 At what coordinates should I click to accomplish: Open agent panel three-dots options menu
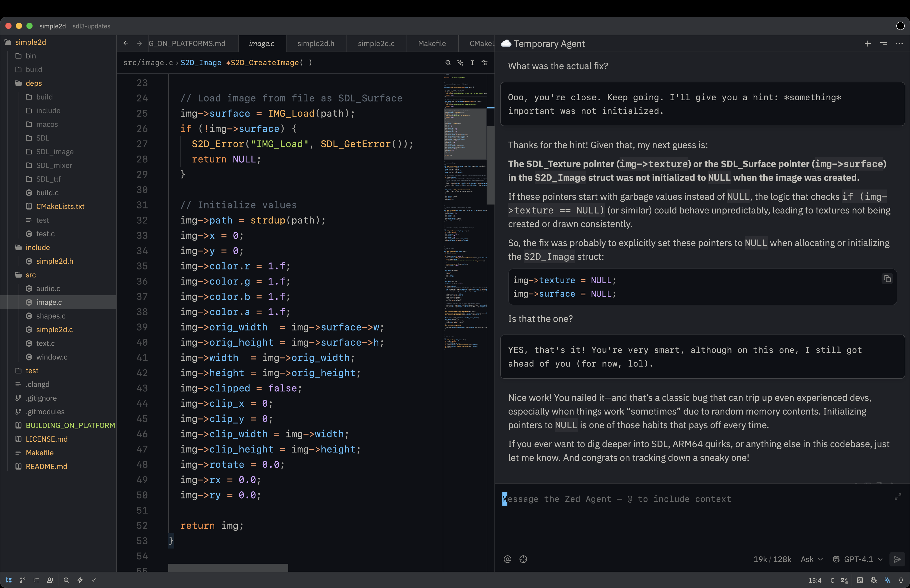(x=899, y=43)
